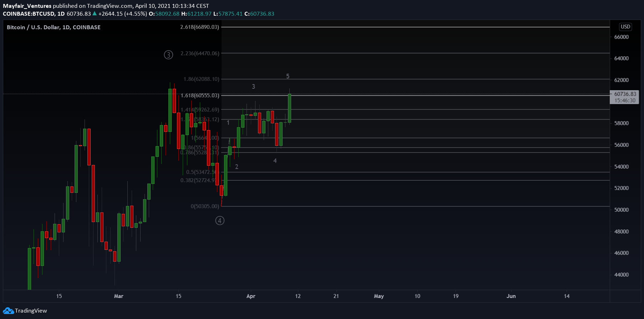
Task: Click the latest green candle under label 5
Action: click(290, 108)
